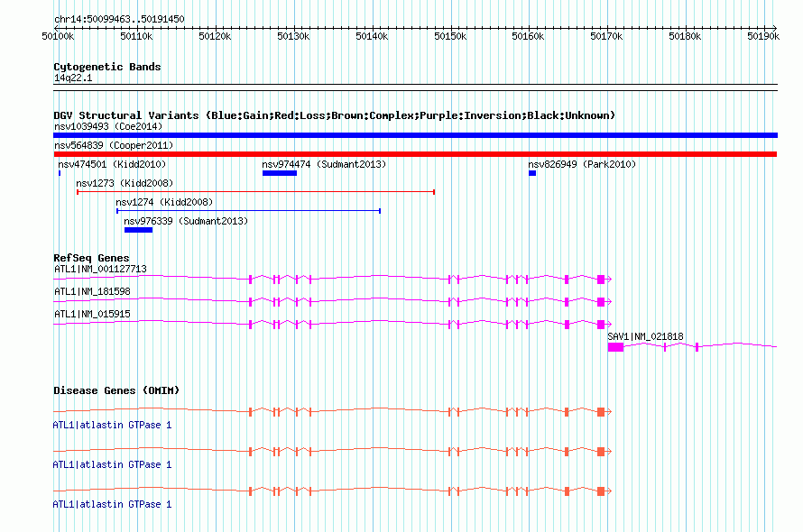Click the 50140k ruler position label

pyautogui.click(x=372, y=36)
